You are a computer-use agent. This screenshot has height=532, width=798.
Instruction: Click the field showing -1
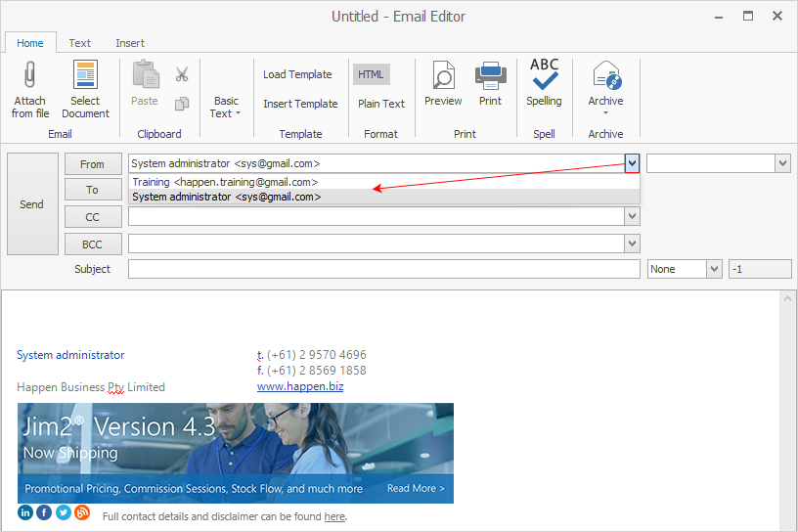click(760, 269)
